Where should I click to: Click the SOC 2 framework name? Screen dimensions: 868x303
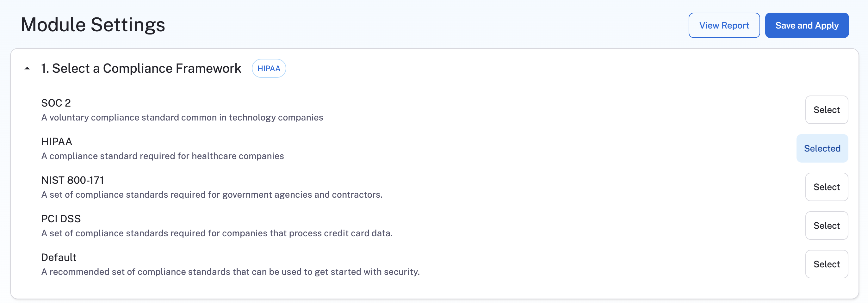pos(56,103)
